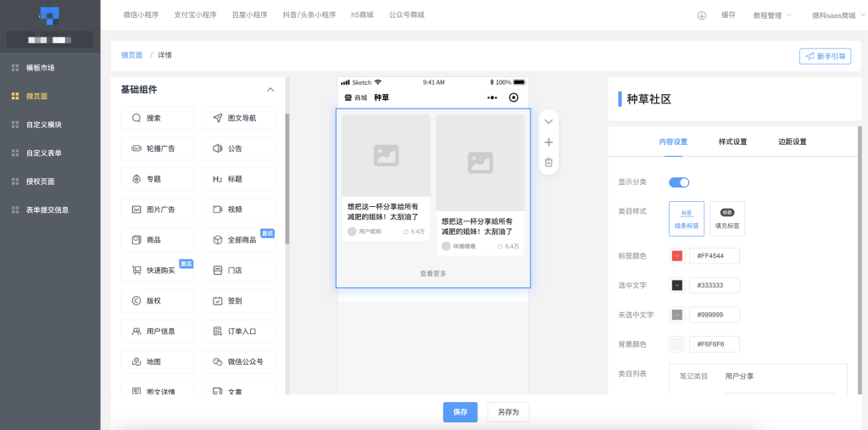Viewport: 868px width, 430px height.
Task: Click the 另存为 save-as button
Action: coord(509,412)
